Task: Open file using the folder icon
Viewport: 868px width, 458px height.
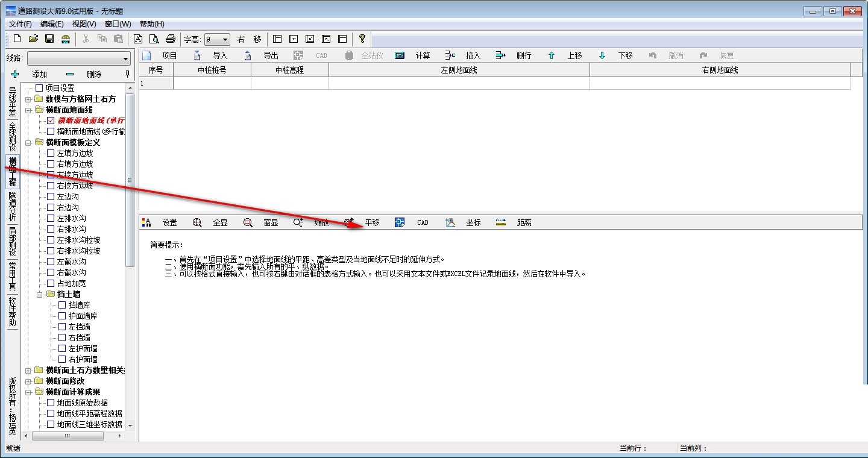Action: pos(33,39)
